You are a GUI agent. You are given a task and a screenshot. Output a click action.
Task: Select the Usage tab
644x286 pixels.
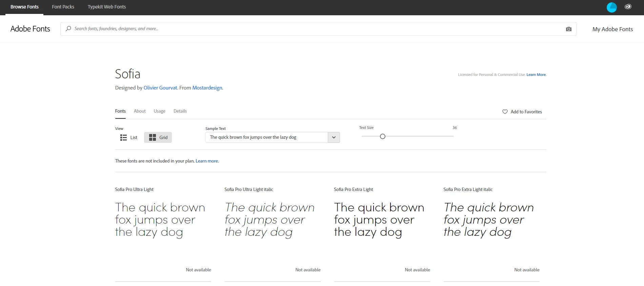tap(159, 111)
